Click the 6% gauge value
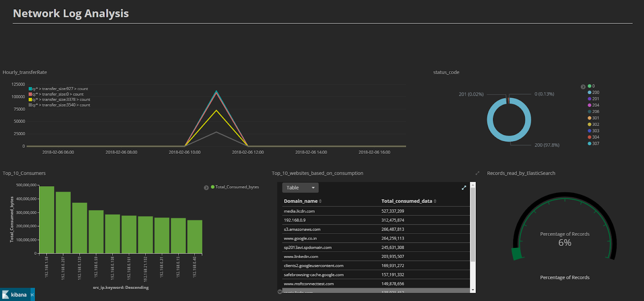 pos(565,243)
